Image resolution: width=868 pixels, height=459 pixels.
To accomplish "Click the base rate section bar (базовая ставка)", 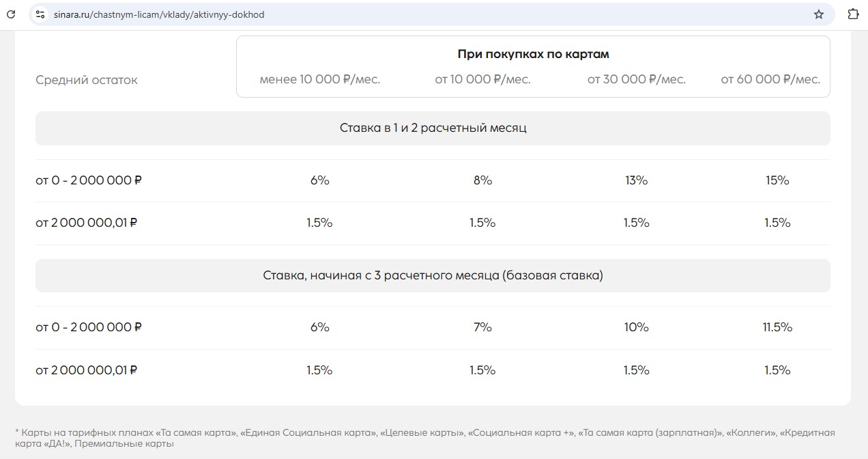I will (x=433, y=276).
